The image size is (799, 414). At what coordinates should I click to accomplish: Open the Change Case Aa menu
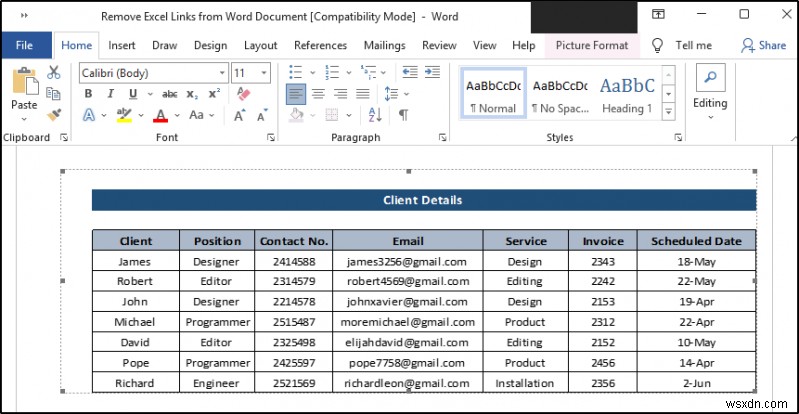coord(196,115)
